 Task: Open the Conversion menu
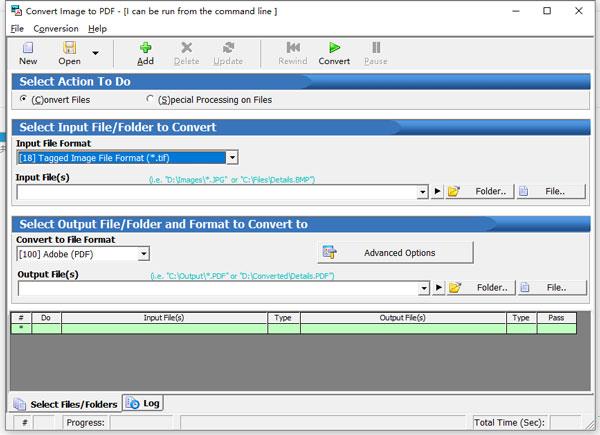pos(56,29)
